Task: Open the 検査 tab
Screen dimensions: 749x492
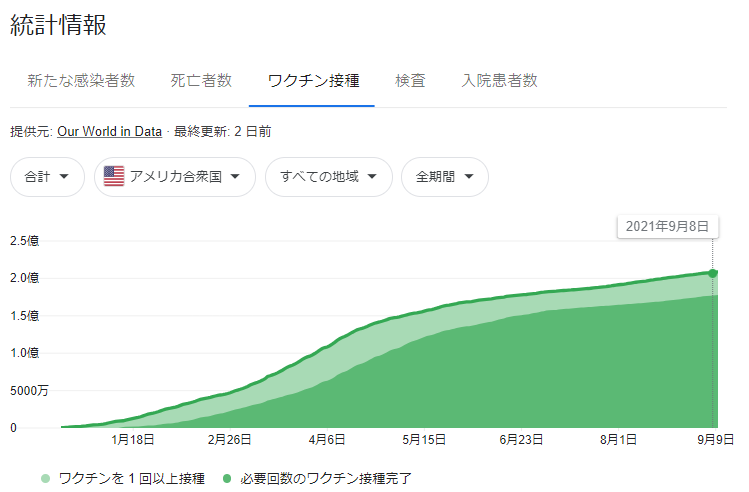Action: pos(410,80)
